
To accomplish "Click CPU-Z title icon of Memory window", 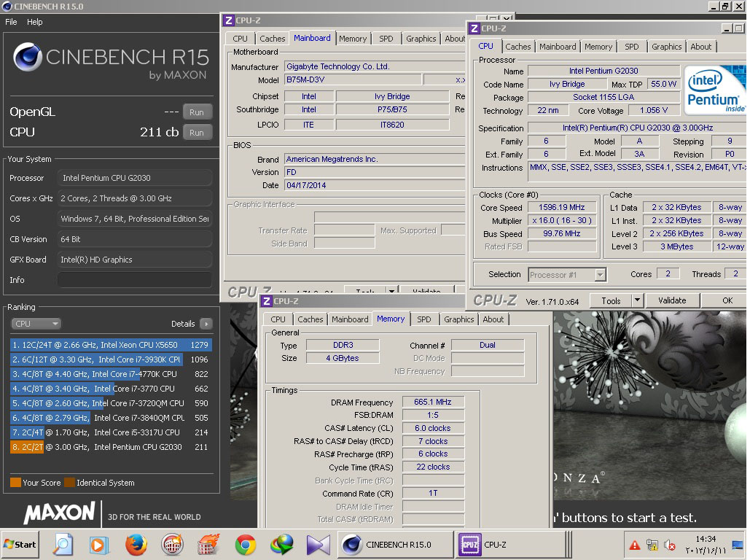I will 267,301.
